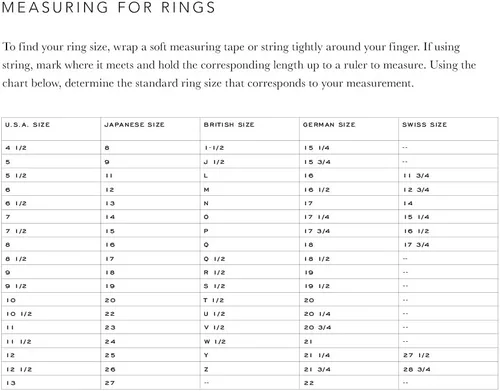Click Japanese size 27 cell
Screen dimensions: 500x391
[150, 383]
